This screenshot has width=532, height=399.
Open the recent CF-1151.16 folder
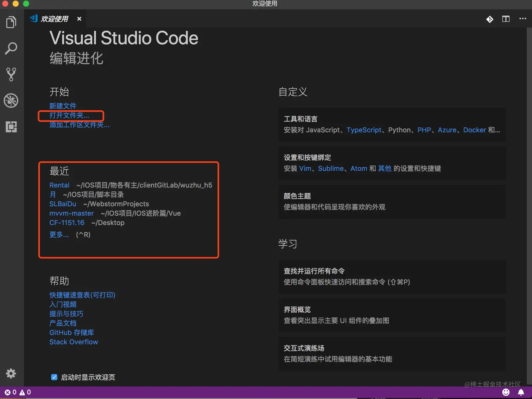[x=67, y=223]
